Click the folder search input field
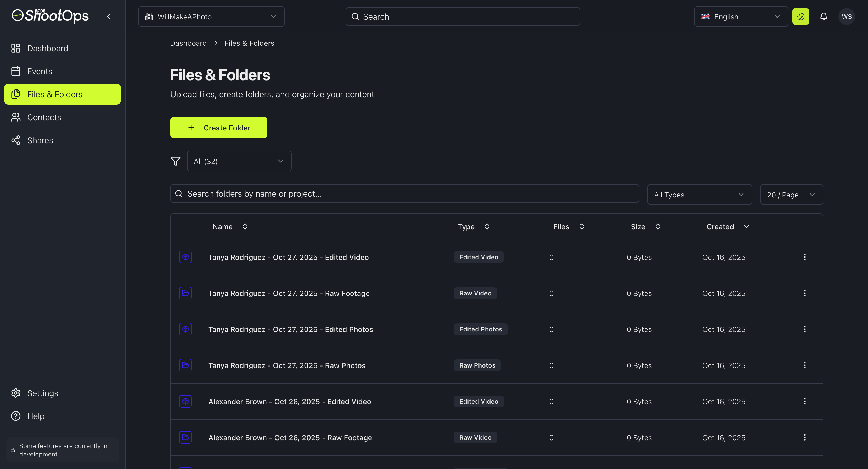This screenshot has width=868, height=469. click(404, 193)
